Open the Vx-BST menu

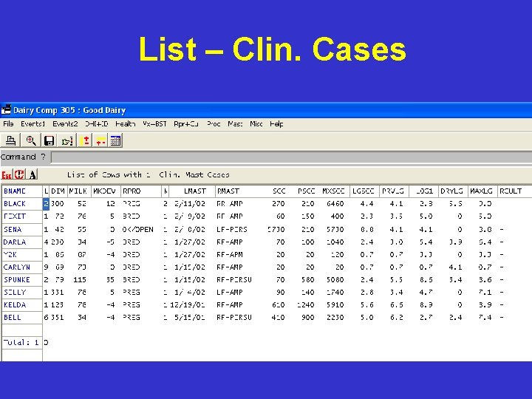pos(154,124)
